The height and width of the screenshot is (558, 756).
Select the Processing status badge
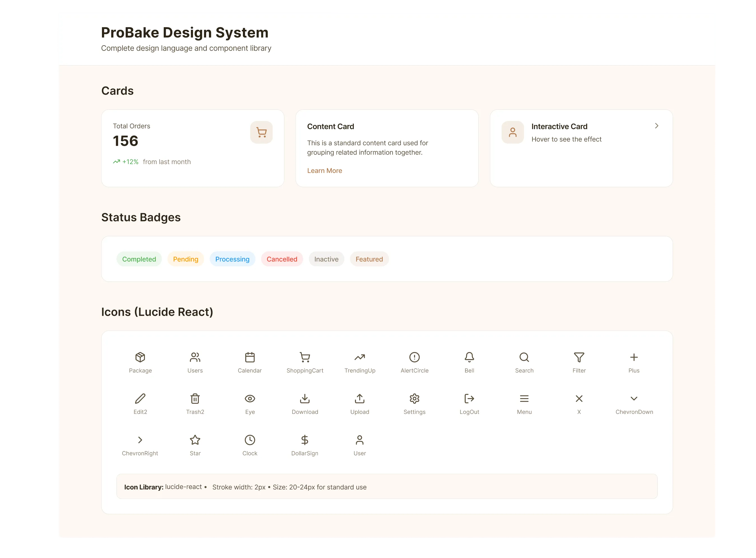pos(232,259)
